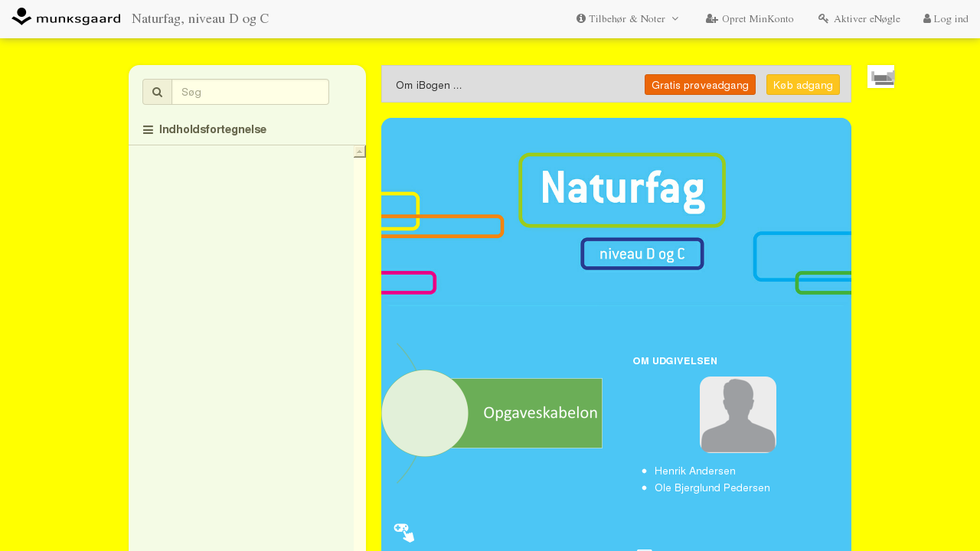
Task: Click into the Søg search field
Action: [250, 92]
